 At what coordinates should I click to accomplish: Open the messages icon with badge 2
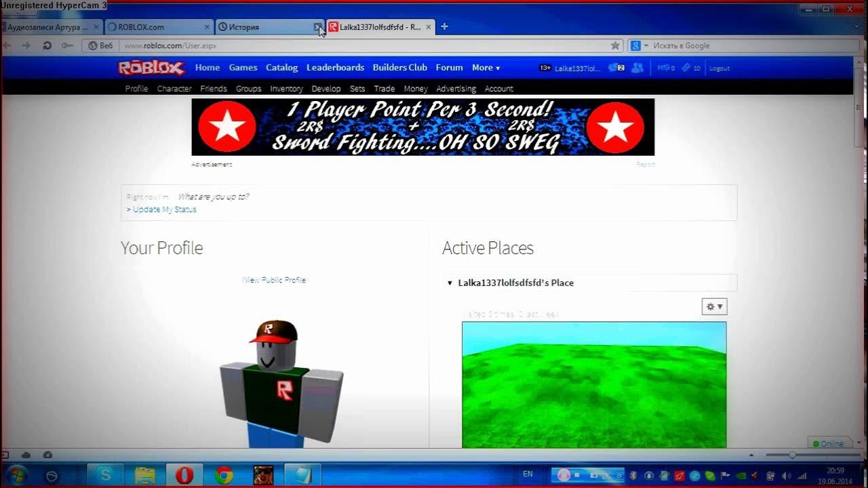pyautogui.click(x=616, y=68)
